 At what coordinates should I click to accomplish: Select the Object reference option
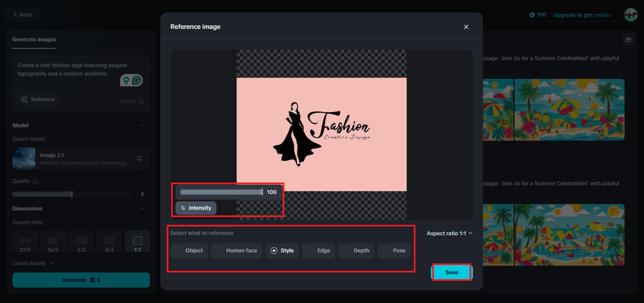pos(189,251)
